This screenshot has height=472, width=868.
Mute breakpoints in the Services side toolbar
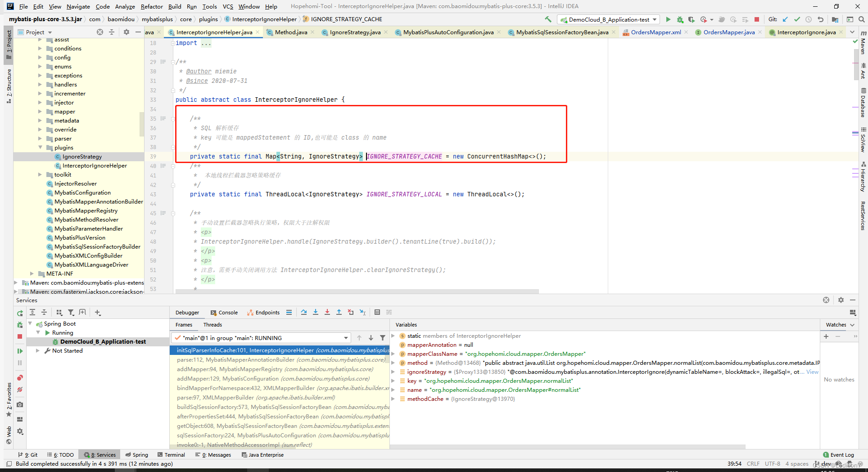click(20, 390)
